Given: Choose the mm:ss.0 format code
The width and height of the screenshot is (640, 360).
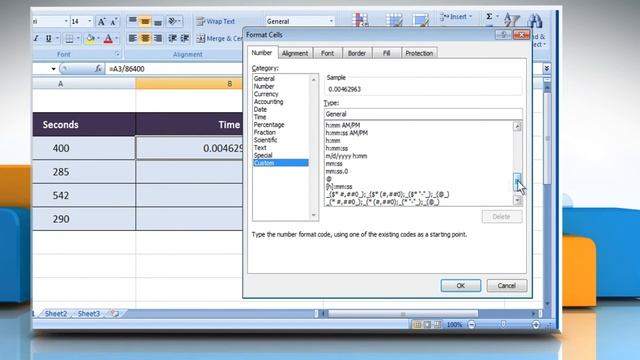Looking at the screenshot, I should (x=337, y=171).
